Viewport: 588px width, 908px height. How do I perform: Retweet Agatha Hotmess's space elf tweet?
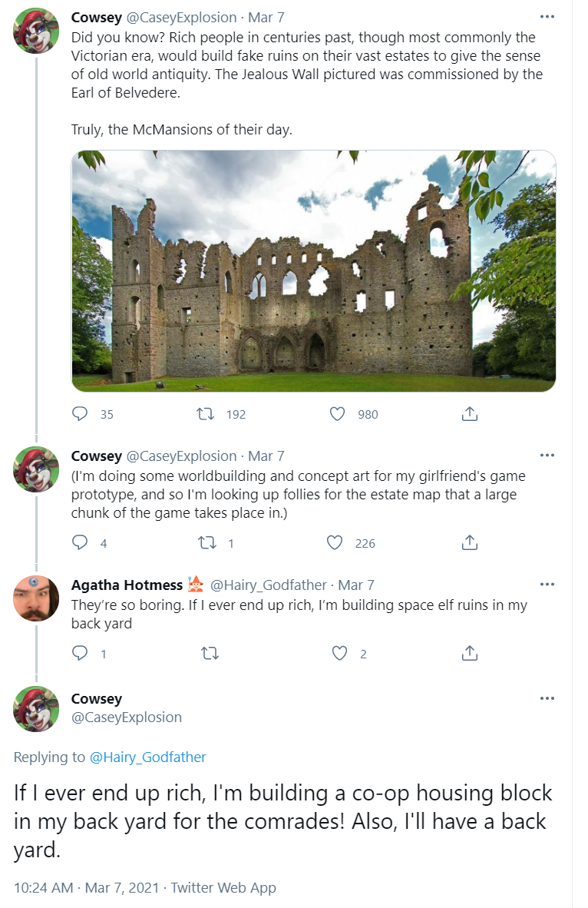click(210, 653)
